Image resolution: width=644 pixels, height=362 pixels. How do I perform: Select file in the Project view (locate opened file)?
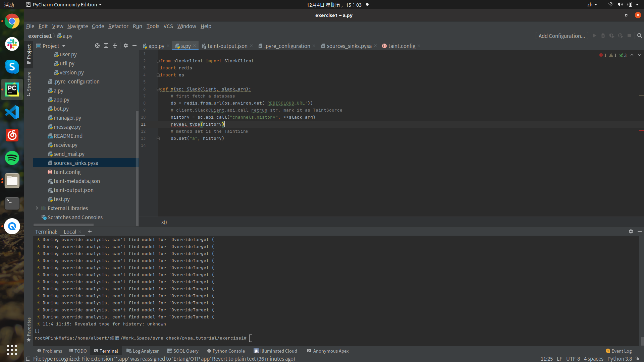97,46
